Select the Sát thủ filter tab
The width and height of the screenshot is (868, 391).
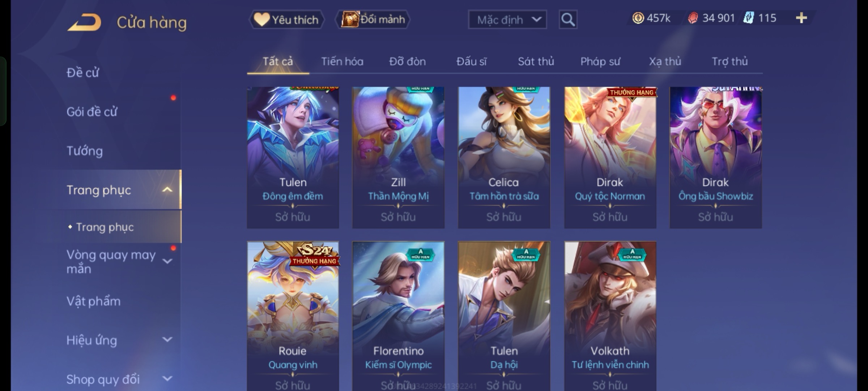pyautogui.click(x=536, y=62)
